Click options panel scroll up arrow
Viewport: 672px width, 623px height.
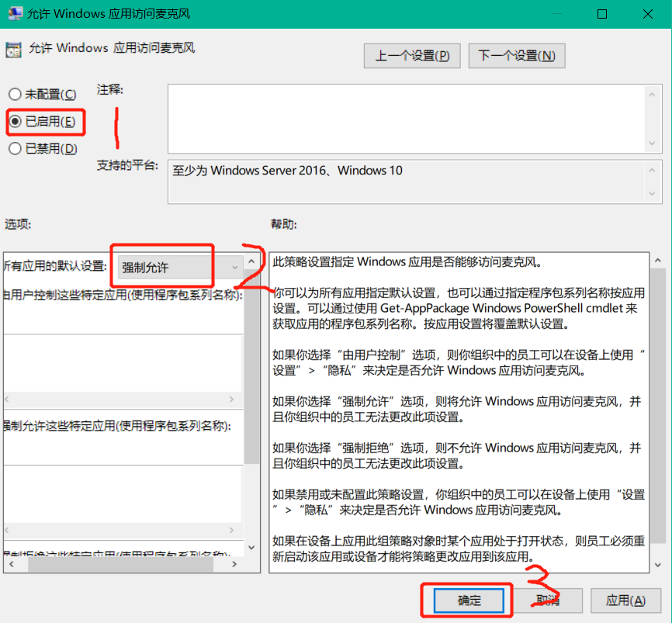click(251, 261)
